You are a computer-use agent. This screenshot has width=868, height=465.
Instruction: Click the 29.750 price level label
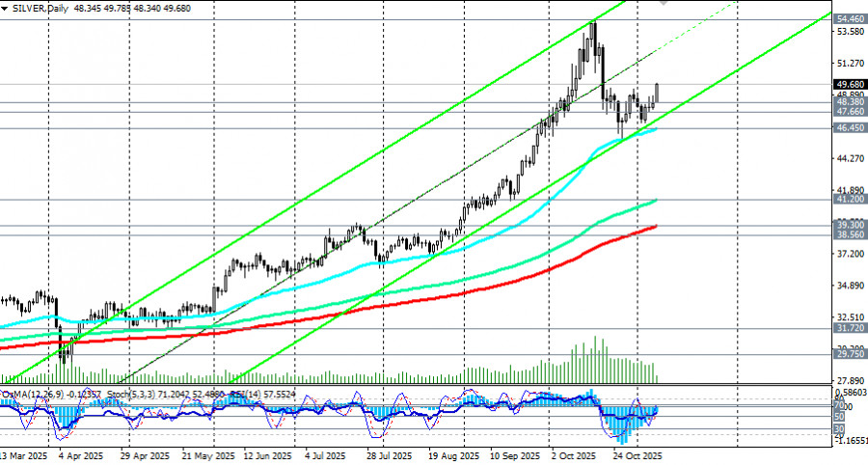click(849, 354)
